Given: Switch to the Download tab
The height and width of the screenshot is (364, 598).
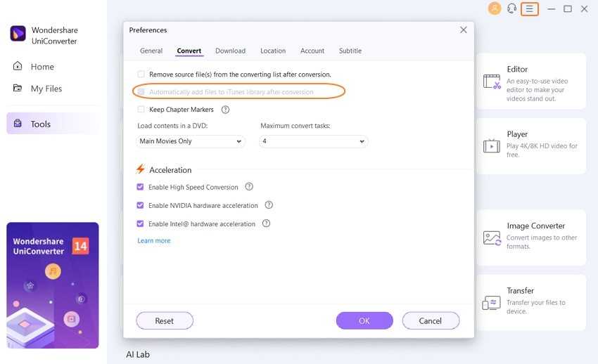Looking at the screenshot, I should pos(230,51).
